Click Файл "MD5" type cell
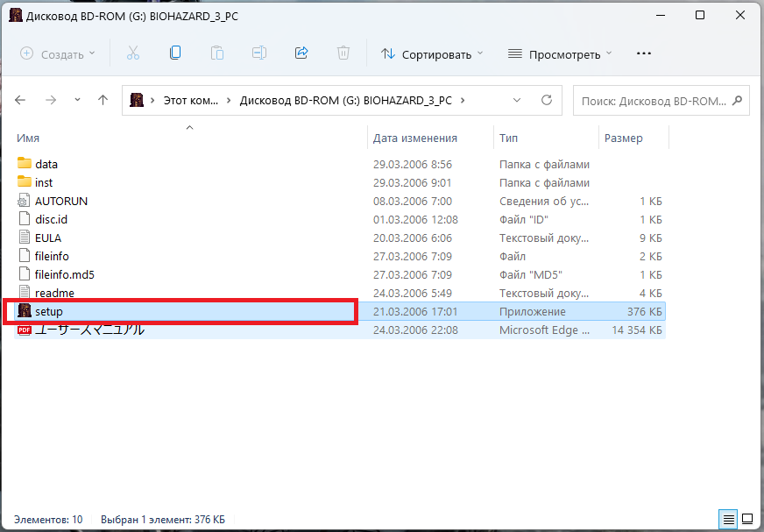 pos(530,274)
